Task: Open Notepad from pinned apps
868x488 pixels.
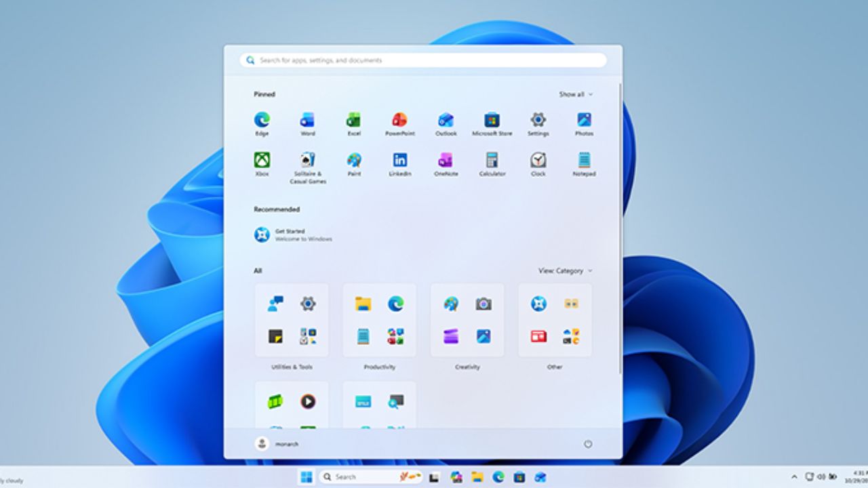Action: click(x=585, y=163)
